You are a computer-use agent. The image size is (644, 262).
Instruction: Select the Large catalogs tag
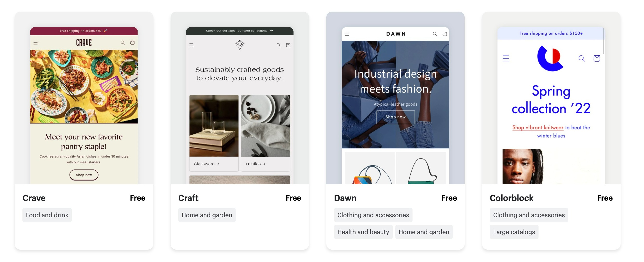pyautogui.click(x=514, y=232)
